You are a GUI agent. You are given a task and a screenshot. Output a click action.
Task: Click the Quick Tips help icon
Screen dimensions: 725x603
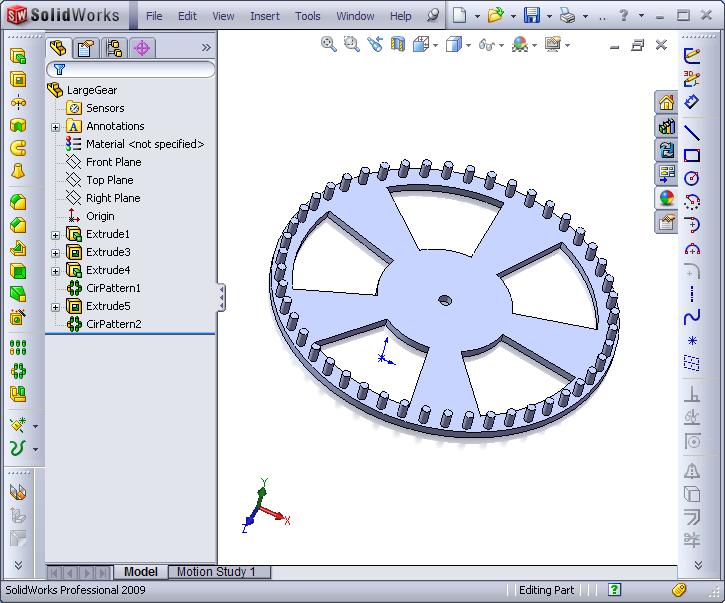614,590
